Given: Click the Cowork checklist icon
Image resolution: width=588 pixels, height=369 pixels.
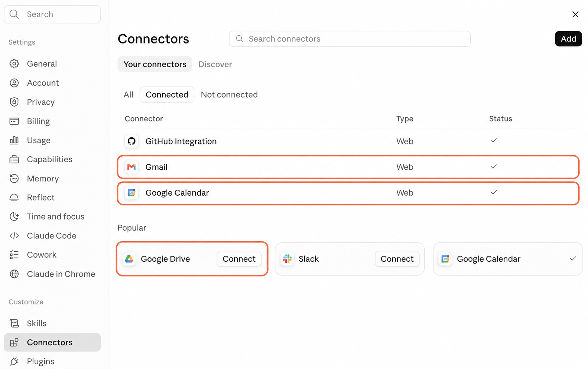Looking at the screenshot, I should click(x=14, y=255).
